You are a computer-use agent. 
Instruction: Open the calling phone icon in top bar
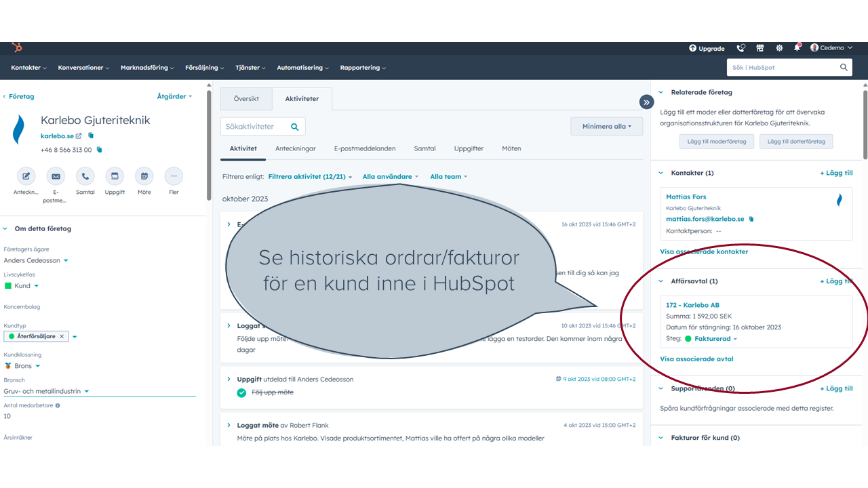coord(741,48)
